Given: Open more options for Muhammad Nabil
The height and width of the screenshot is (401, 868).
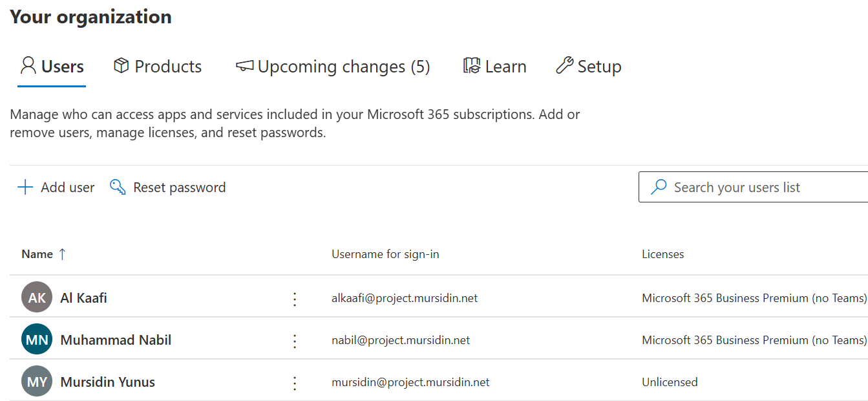Looking at the screenshot, I should pyautogui.click(x=295, y=340).
